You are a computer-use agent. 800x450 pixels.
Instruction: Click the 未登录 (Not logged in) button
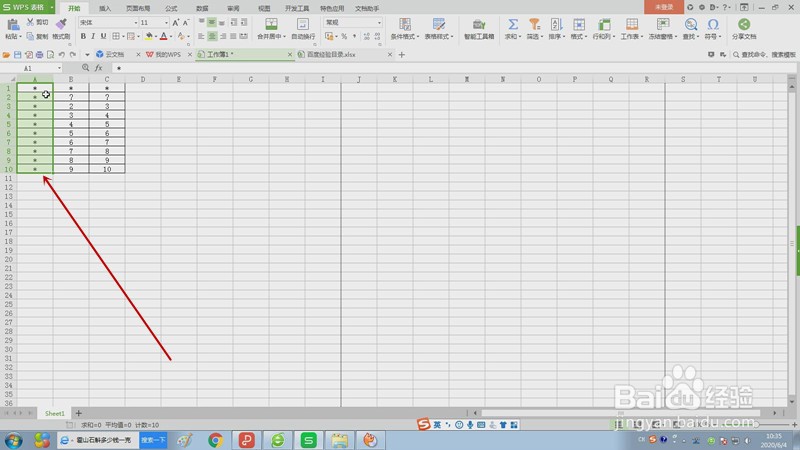click(664, 7)
